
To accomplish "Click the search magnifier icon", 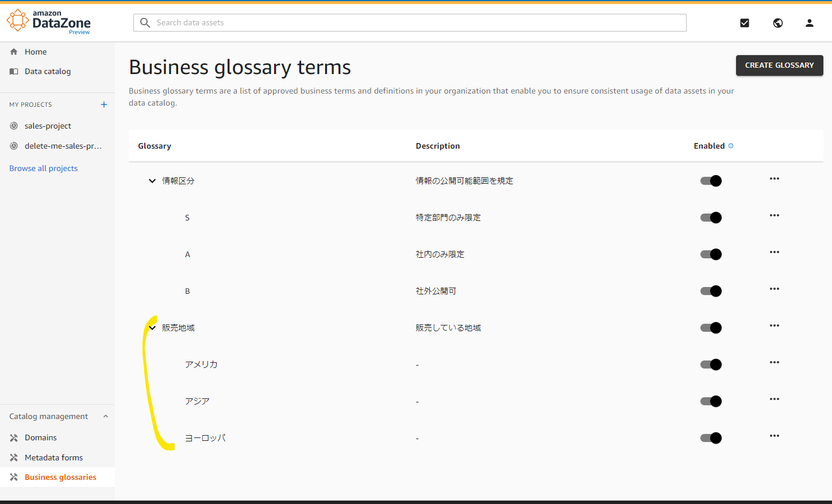I will click(145, 22).
